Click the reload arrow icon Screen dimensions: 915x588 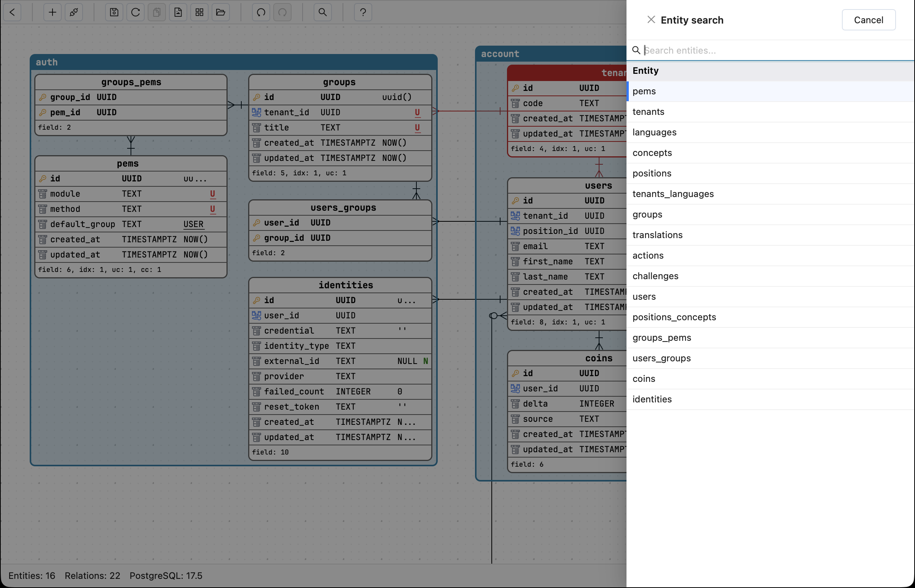[x=135, y=12]
